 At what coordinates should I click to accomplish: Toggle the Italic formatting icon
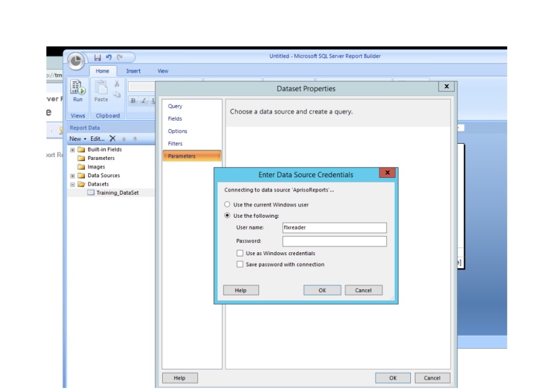point(144,100)
